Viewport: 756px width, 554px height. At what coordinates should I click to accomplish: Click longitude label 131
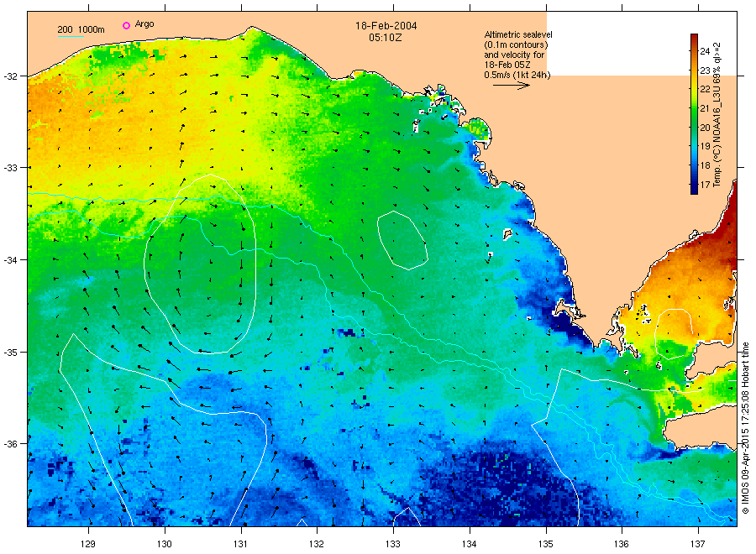240,544
